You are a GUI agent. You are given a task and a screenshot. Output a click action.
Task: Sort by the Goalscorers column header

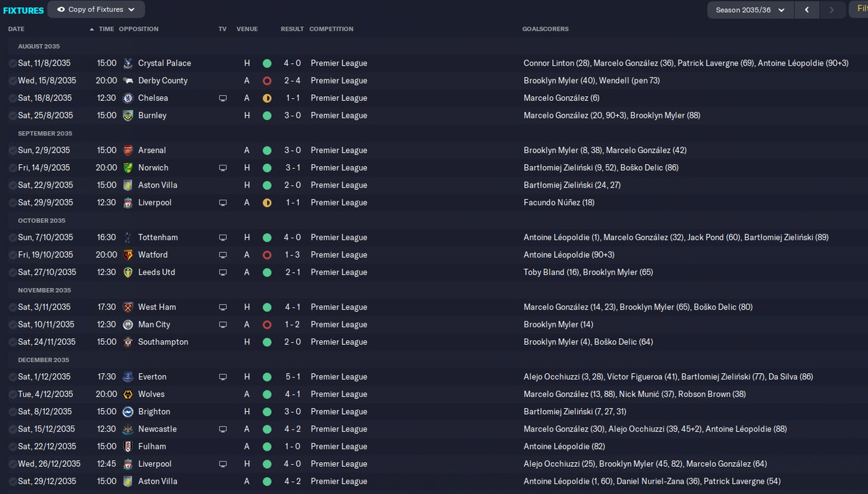[x=545, y=29]
